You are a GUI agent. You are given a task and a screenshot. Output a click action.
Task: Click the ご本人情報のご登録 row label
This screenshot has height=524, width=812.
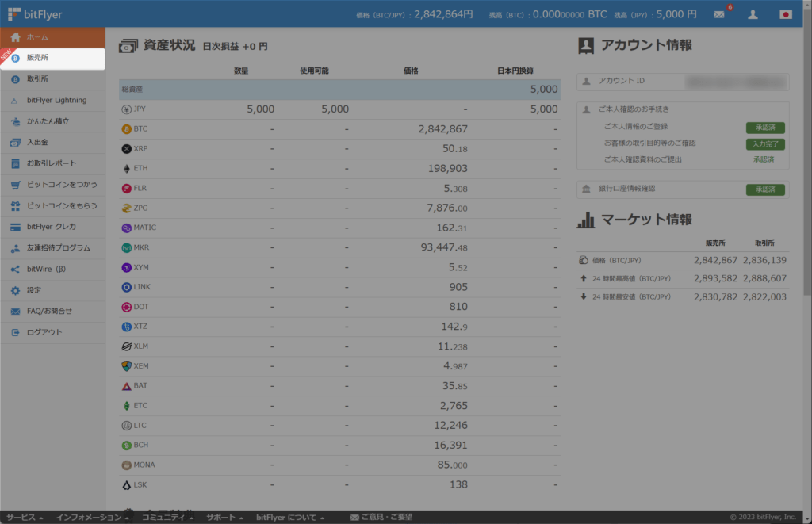pos(636,126)
